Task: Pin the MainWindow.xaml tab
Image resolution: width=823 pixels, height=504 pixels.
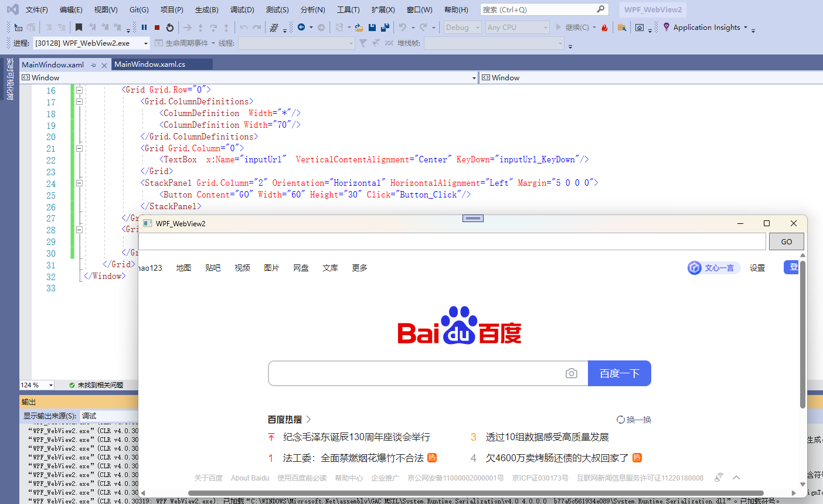Action: 94,65
